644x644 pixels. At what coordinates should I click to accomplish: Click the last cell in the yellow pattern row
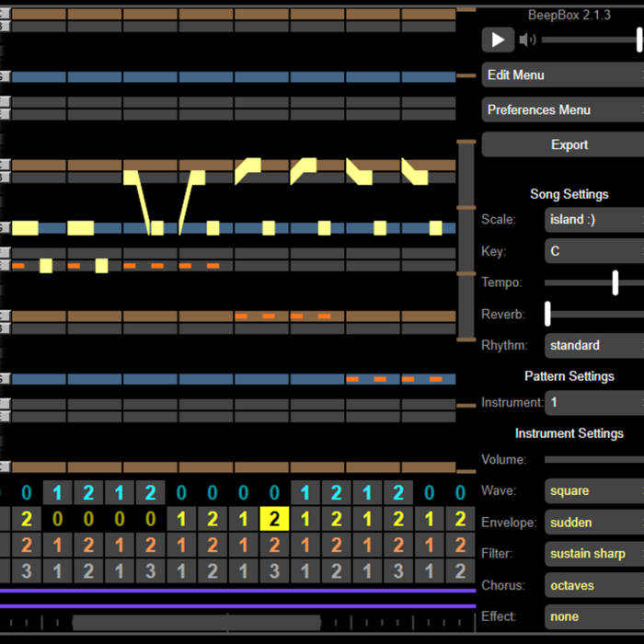[x=460, y=519]
